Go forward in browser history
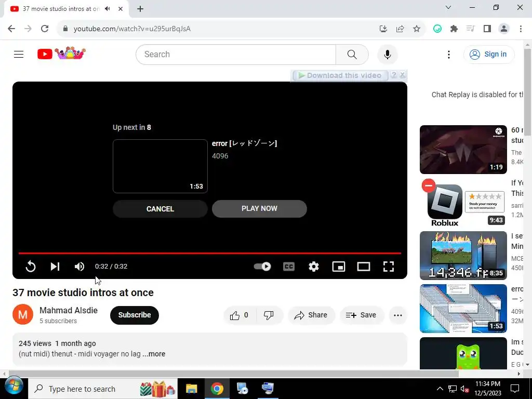 click(x=28, y=29)
